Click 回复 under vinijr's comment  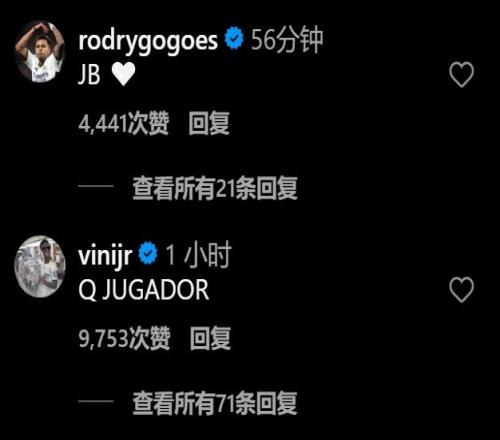click(210, 338)
